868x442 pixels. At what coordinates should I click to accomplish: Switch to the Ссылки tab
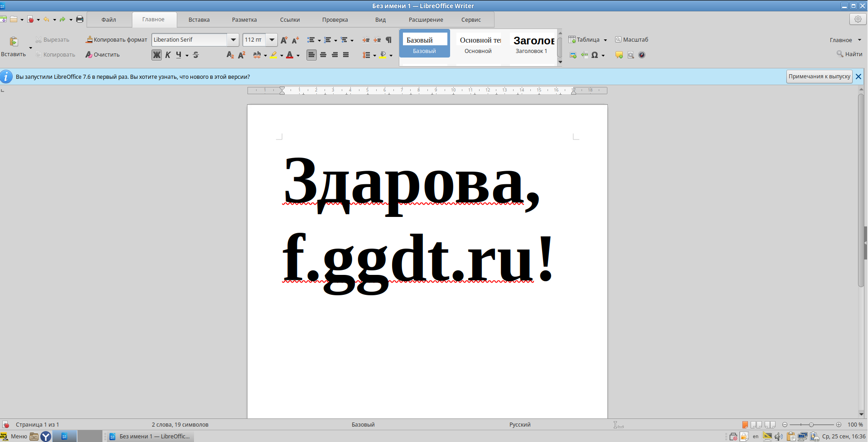click(290, 19)
